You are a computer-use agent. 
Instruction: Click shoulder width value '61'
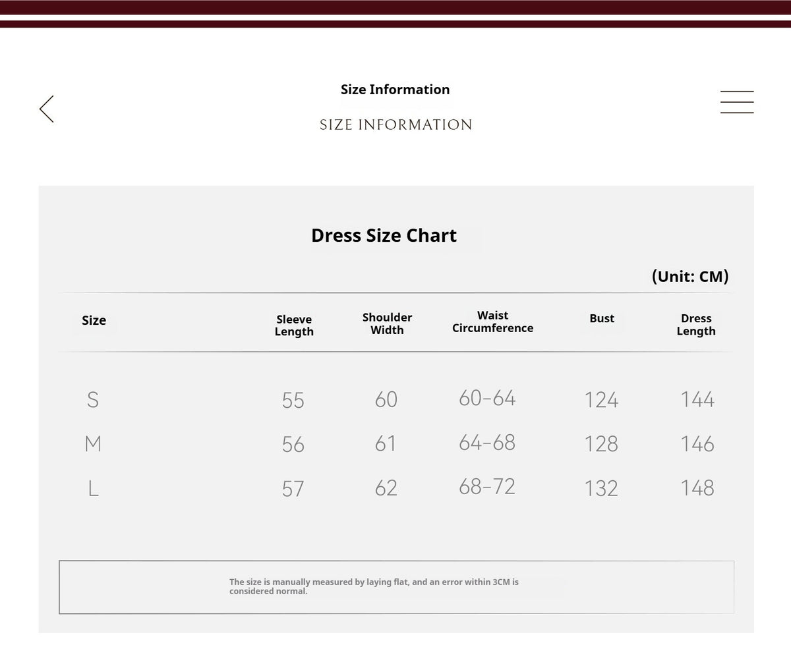(386, 443)
